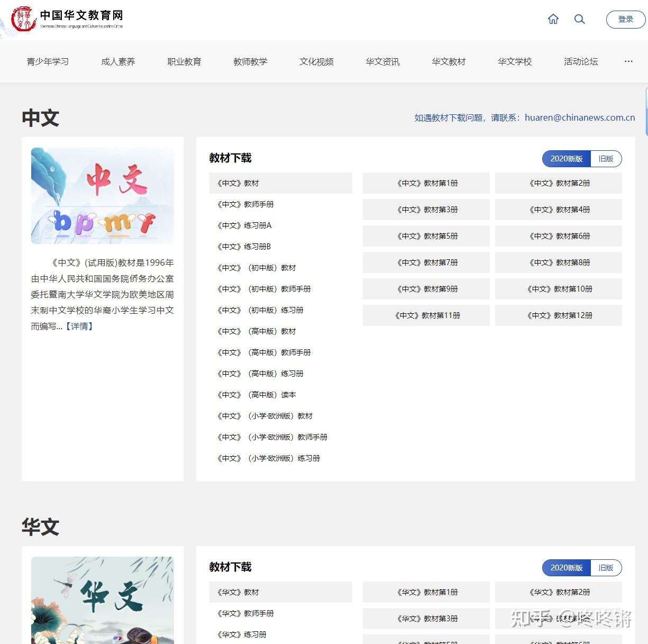The image size is (648, 644).
Task: Click the search magnifier icon
Action: tap(580, 19)
